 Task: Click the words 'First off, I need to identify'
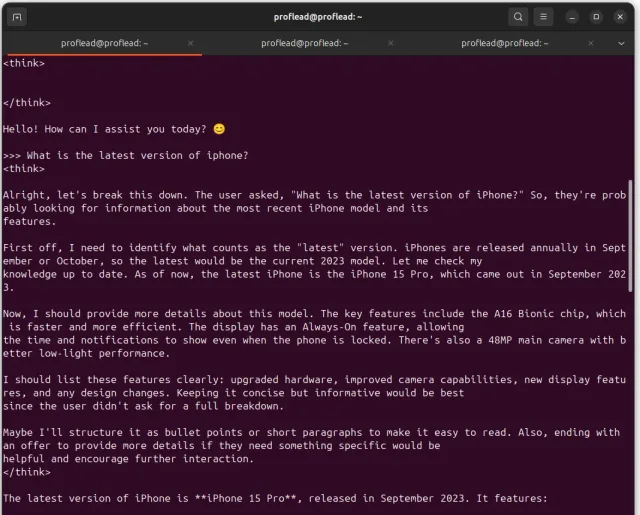coord(89,248)
